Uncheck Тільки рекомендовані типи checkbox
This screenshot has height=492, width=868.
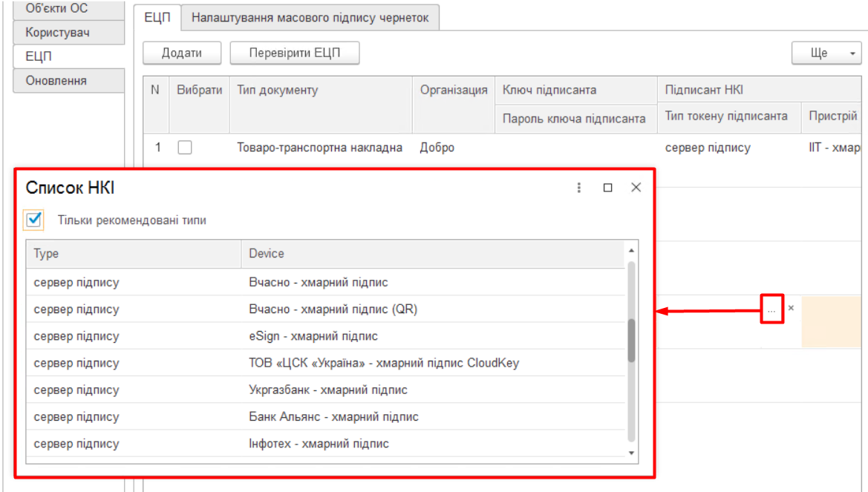[x=34, y=220]
